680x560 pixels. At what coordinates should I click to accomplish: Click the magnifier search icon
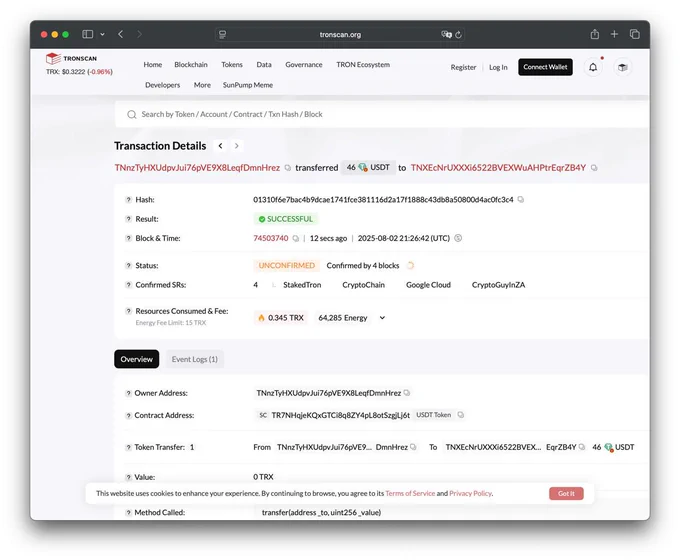tap(131, 115)
